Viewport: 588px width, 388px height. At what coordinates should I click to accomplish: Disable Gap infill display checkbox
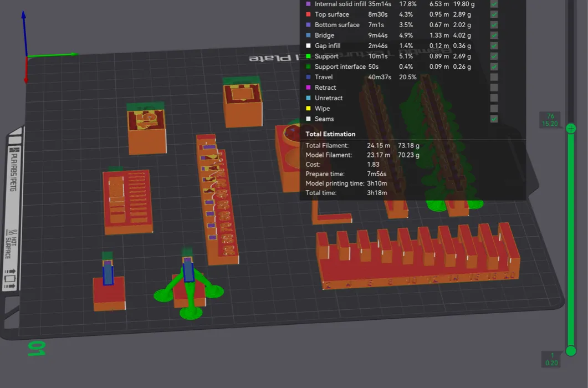pos(494,46)
